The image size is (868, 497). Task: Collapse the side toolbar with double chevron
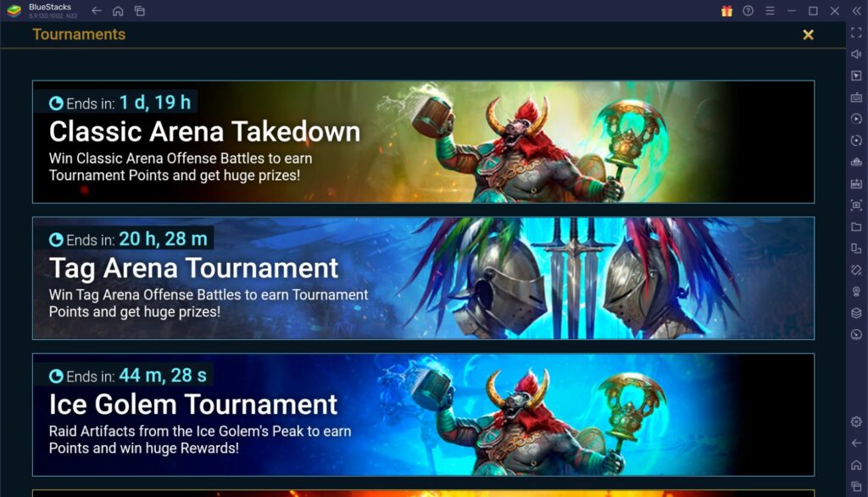point(856,11)
